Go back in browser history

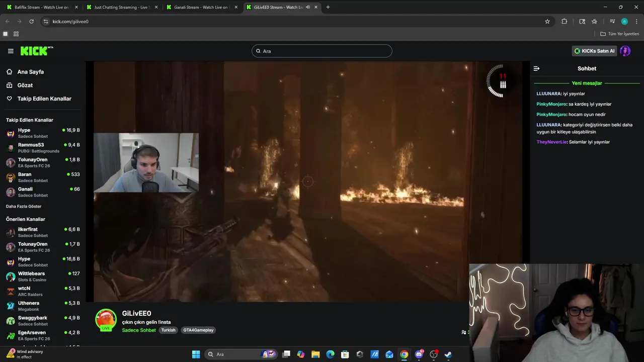[x=8, y=22]
